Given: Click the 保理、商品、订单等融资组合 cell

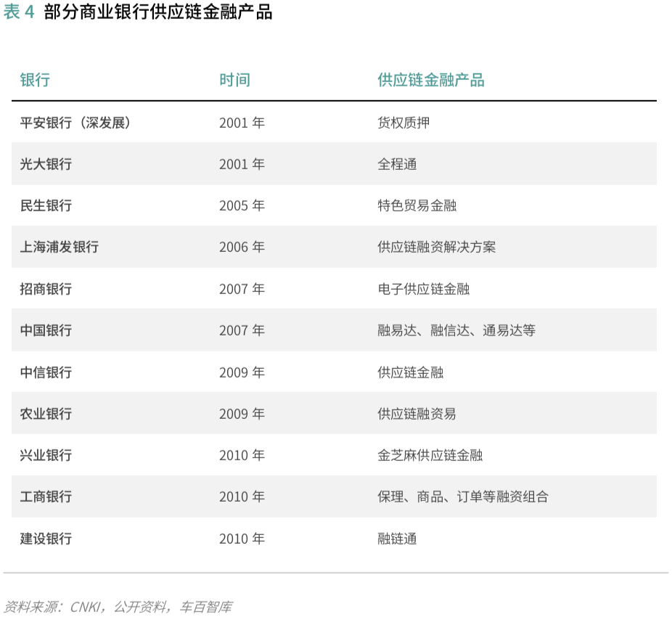Looking at the screenshot, I should [x=463, y=497].
